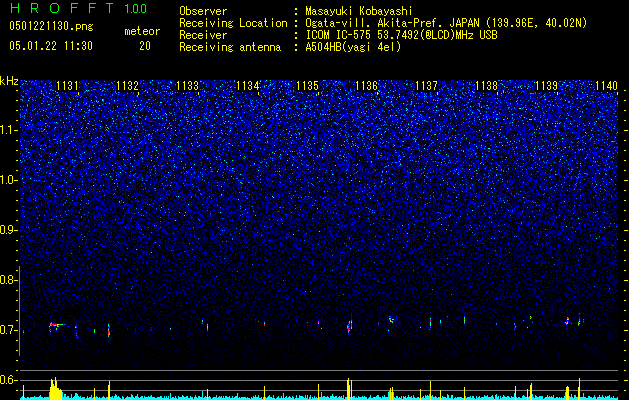629x400 pixels.
Task: Click the 1140 time marker
Action: 607,86
